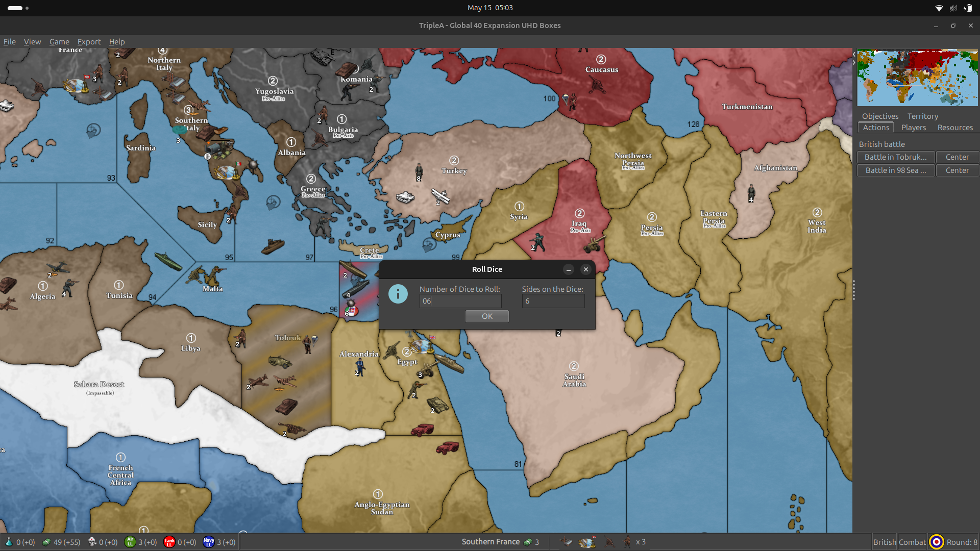Minimize the Roll Dice dialog
The width and height of the screenshot is (980, 551).
(x=569, y=269)
